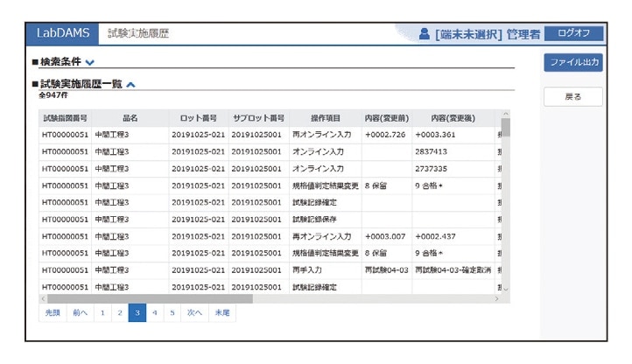
Task: Jump to page 5 of results
Action: (172, 312)
